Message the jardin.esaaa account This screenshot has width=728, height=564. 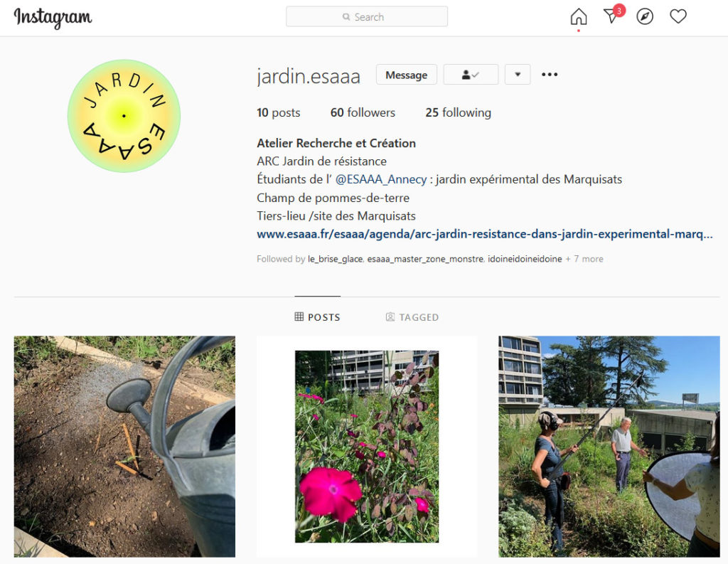pyautogui.click(x=406, y=75)
